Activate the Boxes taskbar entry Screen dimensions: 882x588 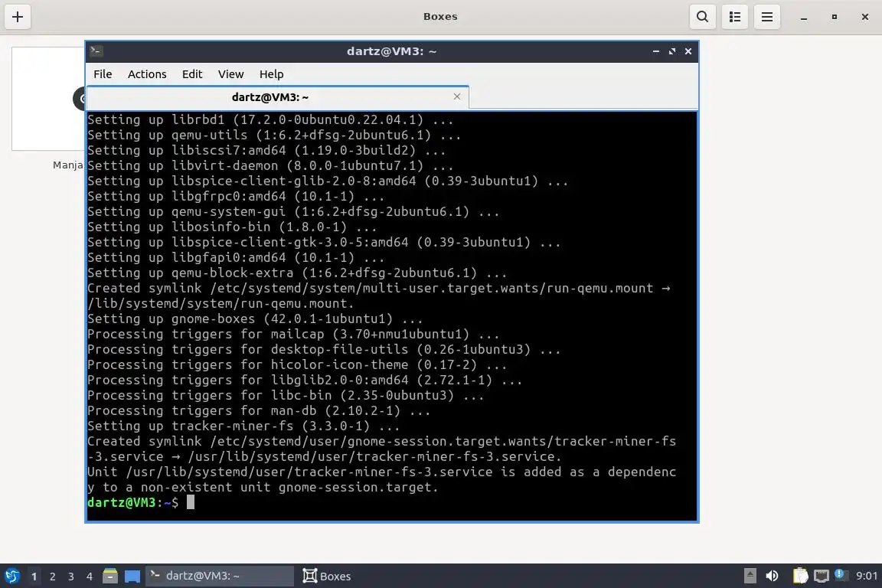[327, 577]
